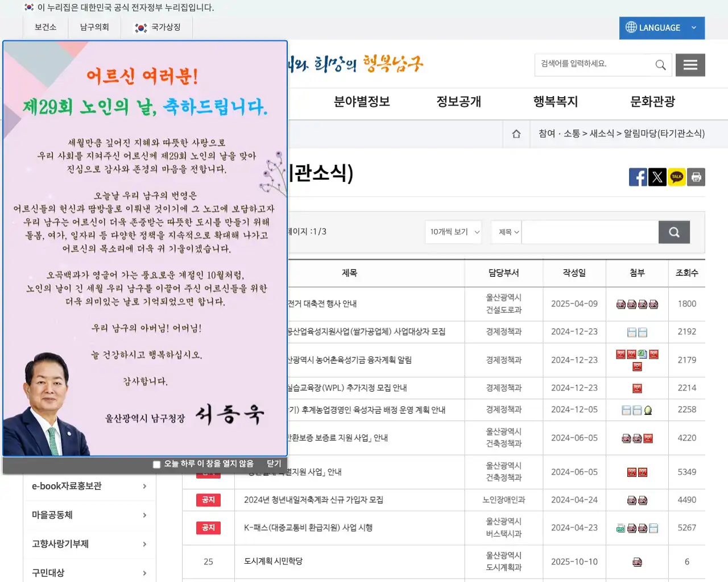Open the 분야별정보 main menu
This screenshot has height=582, width=728.
pyautogui.click(x=362, y=102)
